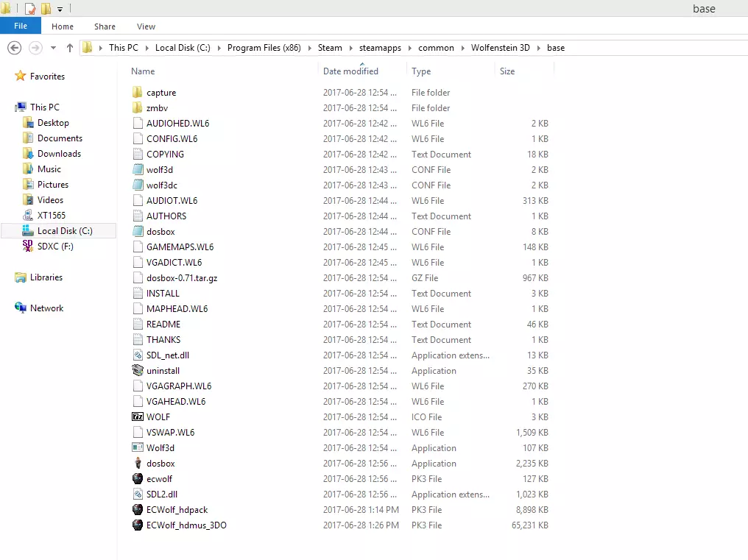Select the SDL2.dll file icon

138,495
